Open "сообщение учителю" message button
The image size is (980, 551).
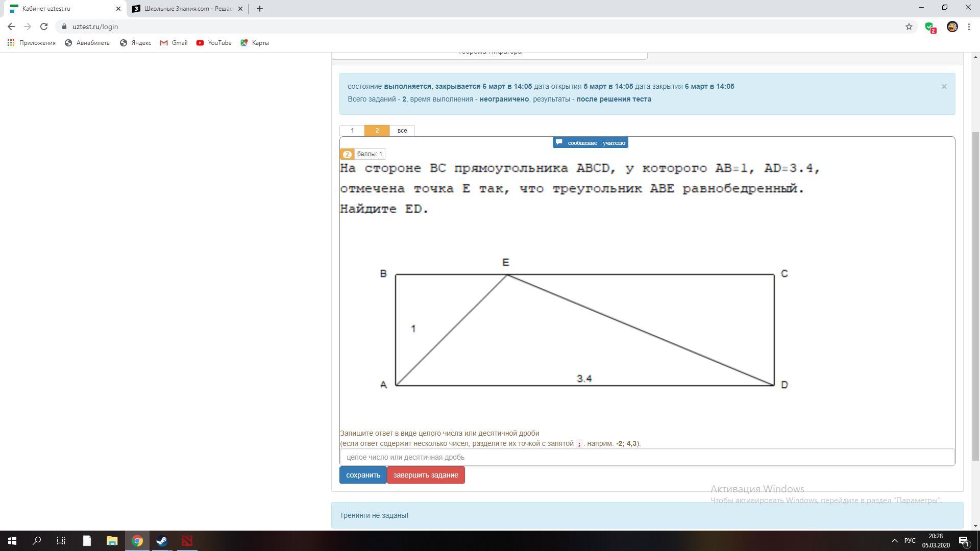(x=590, y=143)
